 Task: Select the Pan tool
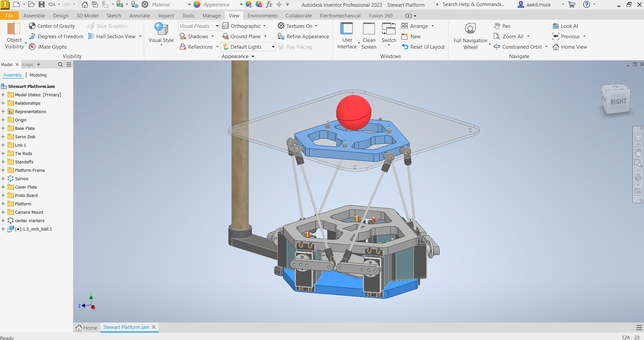502,26
